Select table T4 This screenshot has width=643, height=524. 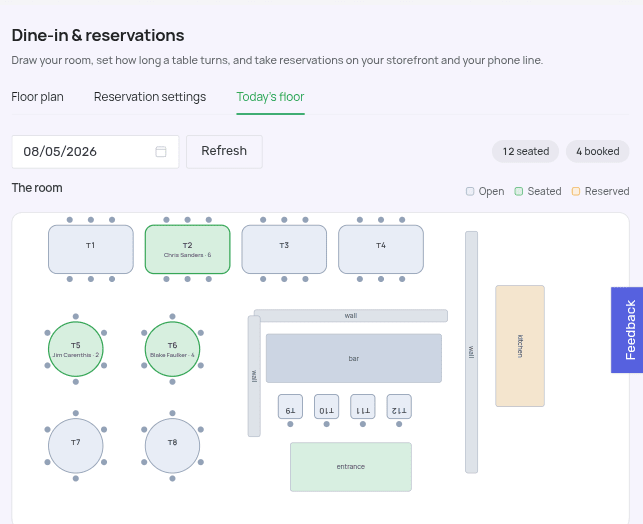[381, 249]
